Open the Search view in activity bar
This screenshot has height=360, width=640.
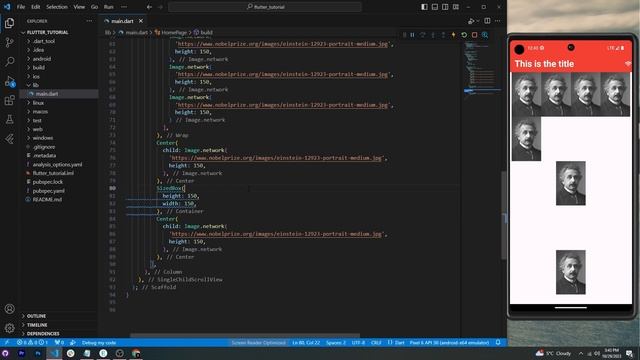click(x=9, y=62)
